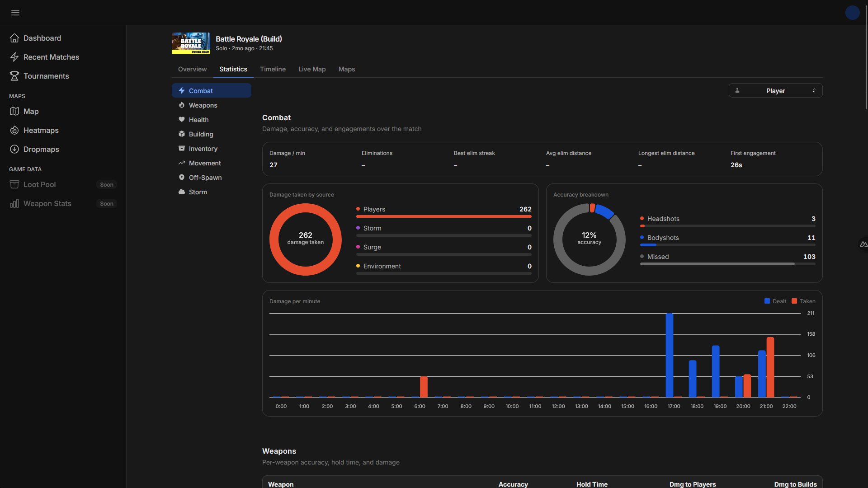Click the Off-Spawn pin icon
This screenshot has width=868, height=488.
point(182,178)
